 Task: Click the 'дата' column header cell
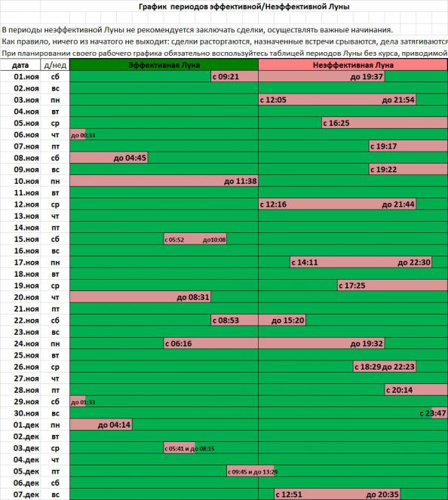tap(20, 65)
